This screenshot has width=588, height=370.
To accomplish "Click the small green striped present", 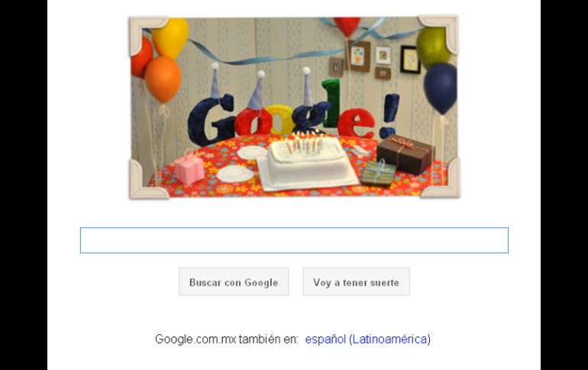I will click(x=378, y=173).
